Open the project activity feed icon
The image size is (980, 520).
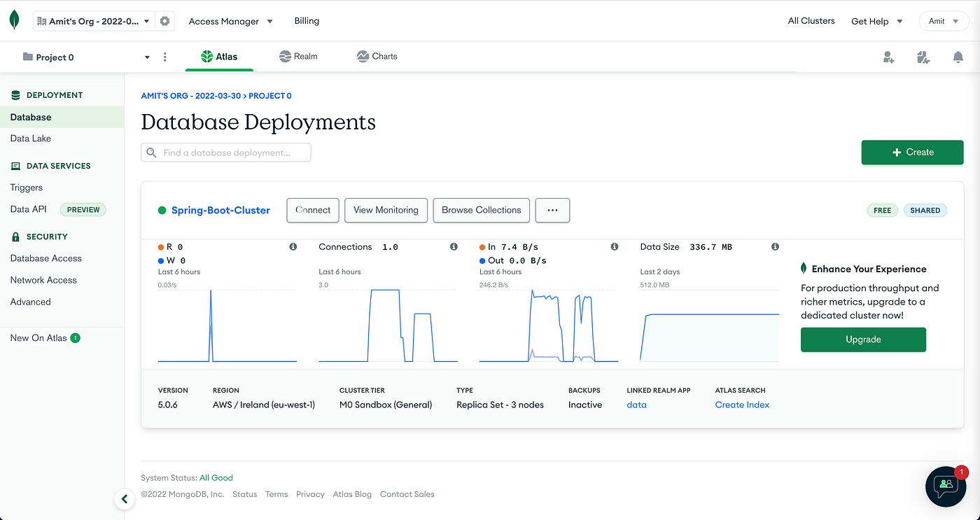(923, 57)
